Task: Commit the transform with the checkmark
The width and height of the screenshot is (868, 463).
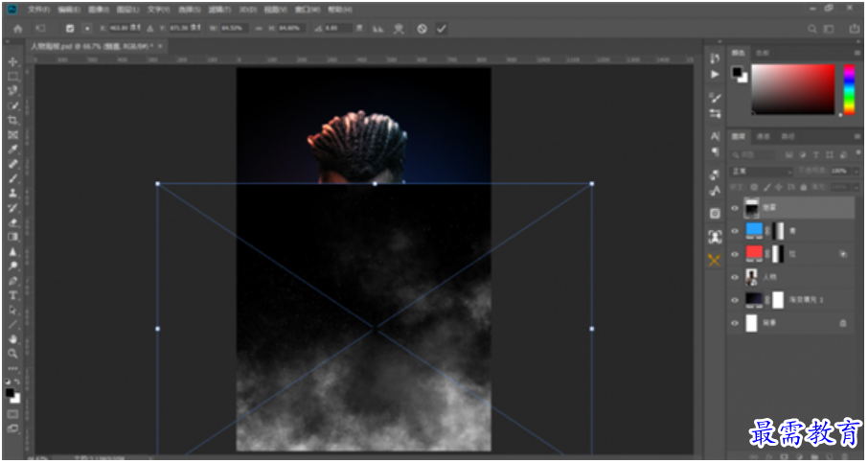Action: point(441,29)
